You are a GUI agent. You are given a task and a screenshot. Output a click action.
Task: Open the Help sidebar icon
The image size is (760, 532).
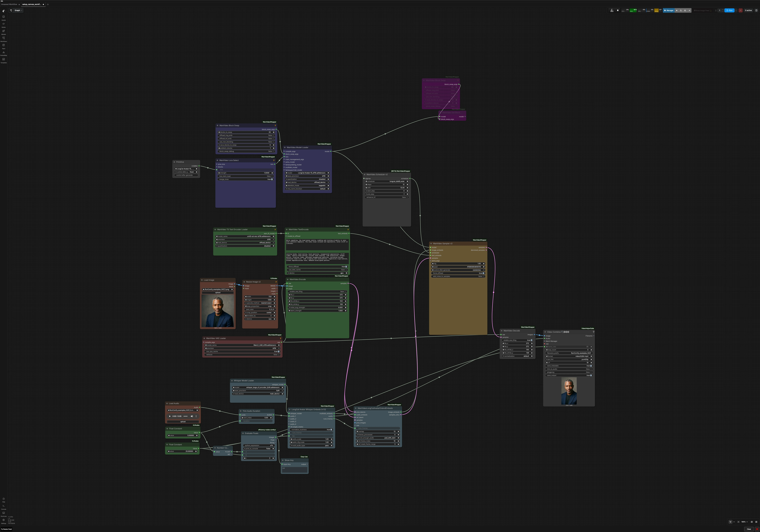tap(4, 500)
